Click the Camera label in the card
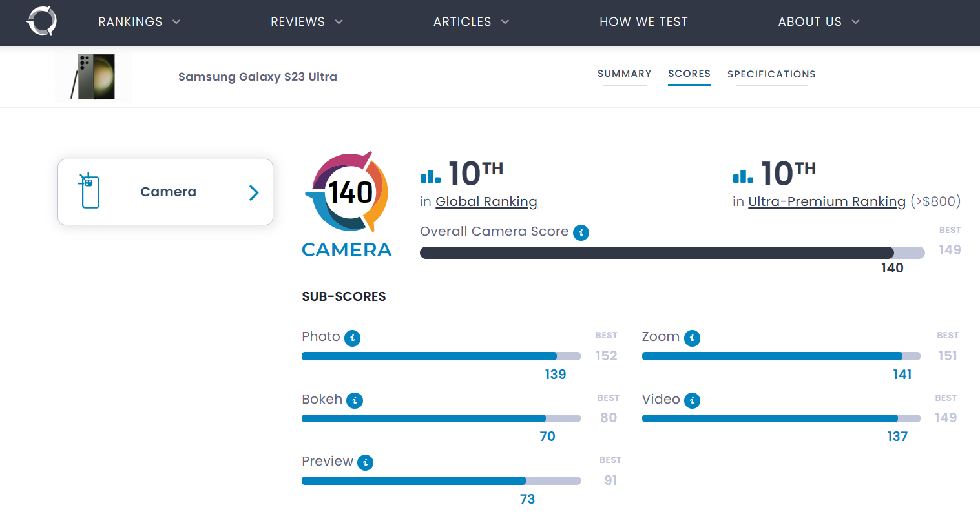Viewport: 980px width, 514px height. tap(168, 192)
